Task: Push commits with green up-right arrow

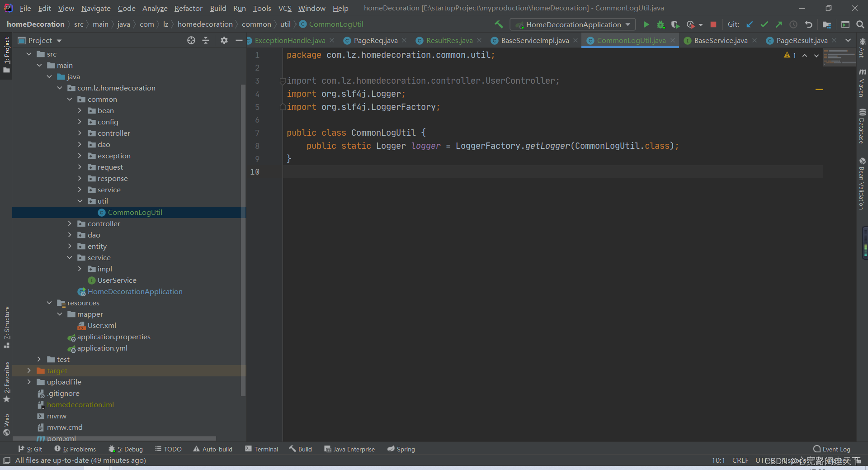Action: [778, 24]
